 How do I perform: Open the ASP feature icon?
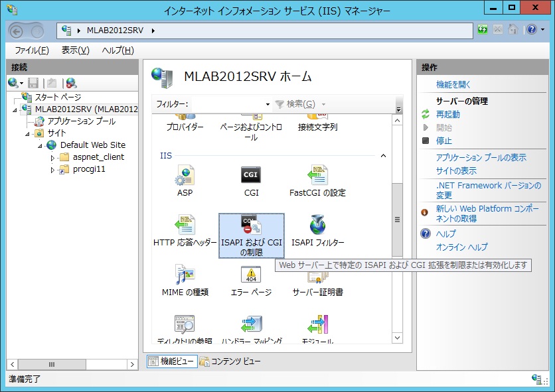(x=185, y=181)
